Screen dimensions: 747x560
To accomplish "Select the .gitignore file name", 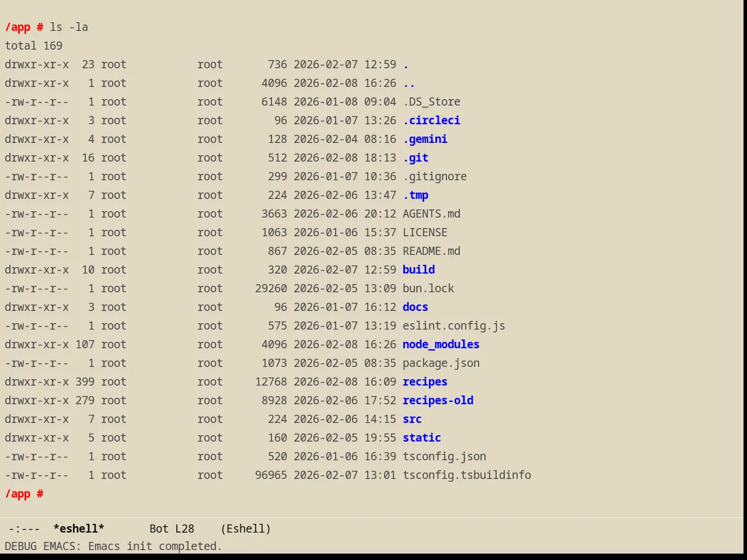I will pyautogui.click(x=435, y=176).
